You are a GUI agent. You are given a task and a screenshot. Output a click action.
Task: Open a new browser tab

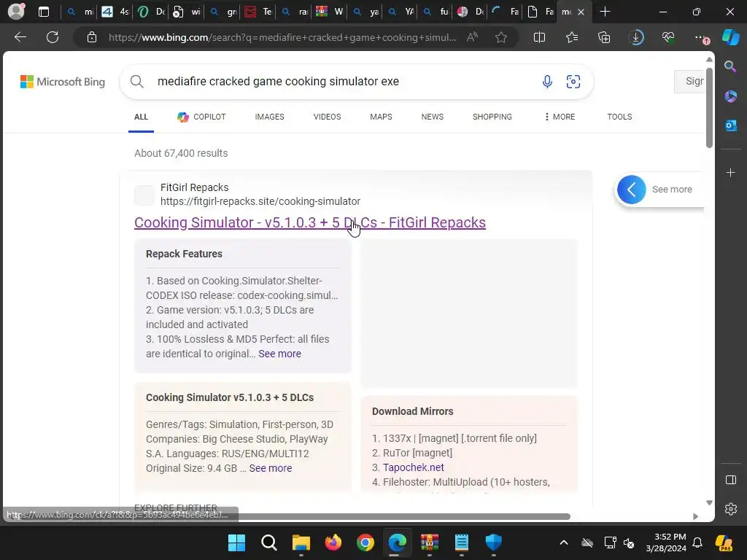[605, 12]
